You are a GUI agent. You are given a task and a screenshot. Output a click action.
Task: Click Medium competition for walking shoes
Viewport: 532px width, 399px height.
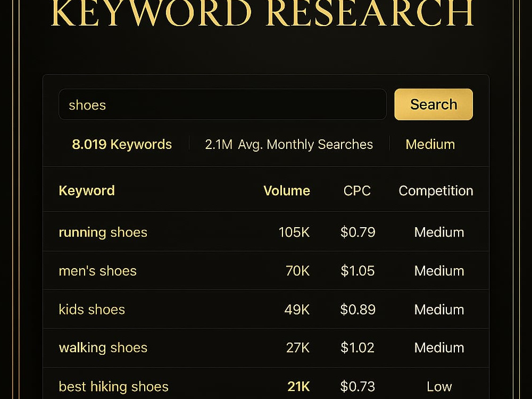[439, 348]
